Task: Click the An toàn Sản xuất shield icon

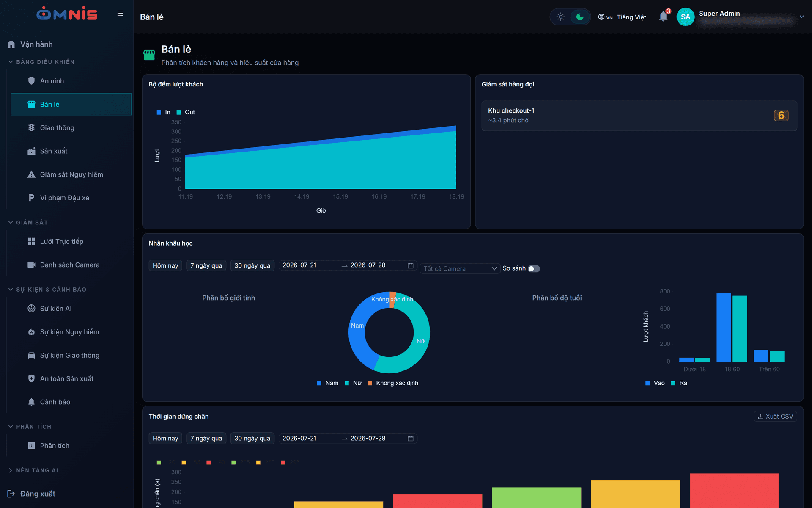Action: click(31, 378)
